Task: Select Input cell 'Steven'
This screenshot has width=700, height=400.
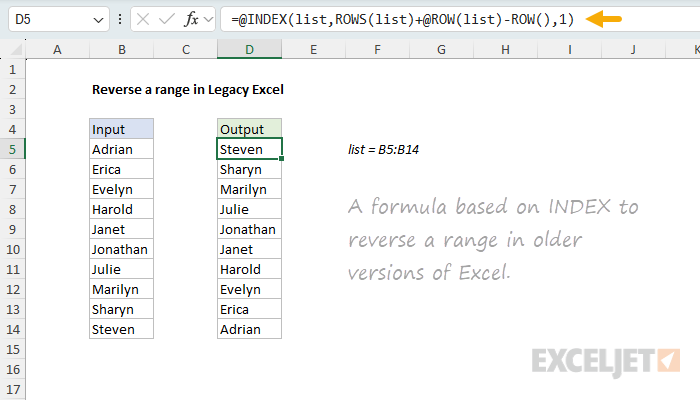Action: 121,329
